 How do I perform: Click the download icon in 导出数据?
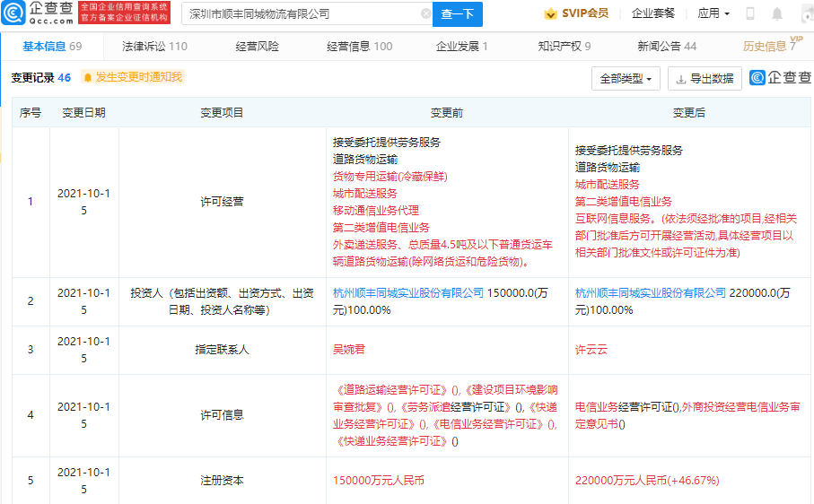tap(680, 79)
